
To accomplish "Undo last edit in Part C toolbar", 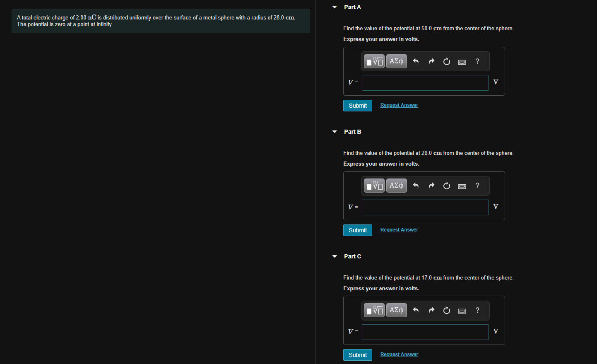I will tap(416, 310).
